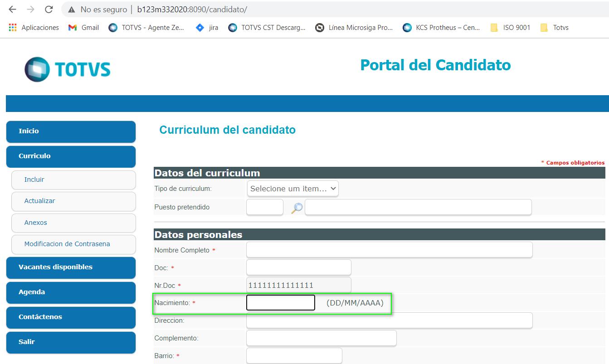Click the Puesto pretendido description field

pyautogui.click(x=418, y=207)
